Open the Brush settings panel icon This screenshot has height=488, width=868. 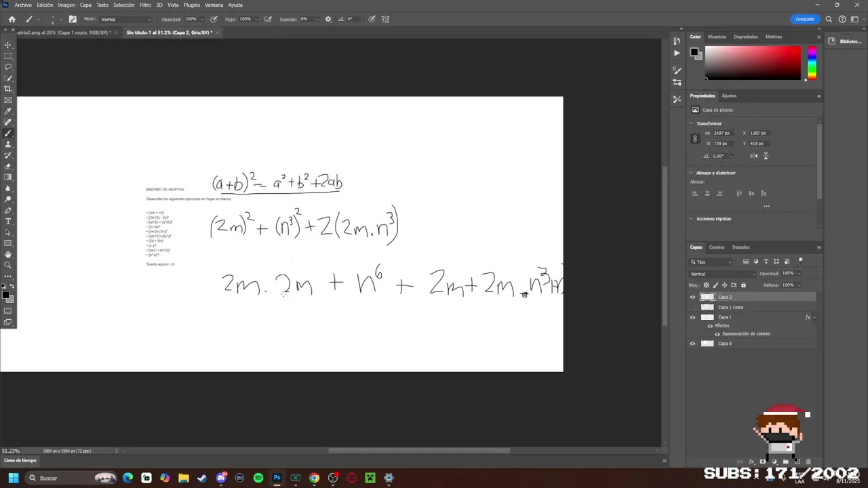click(73, 19)
